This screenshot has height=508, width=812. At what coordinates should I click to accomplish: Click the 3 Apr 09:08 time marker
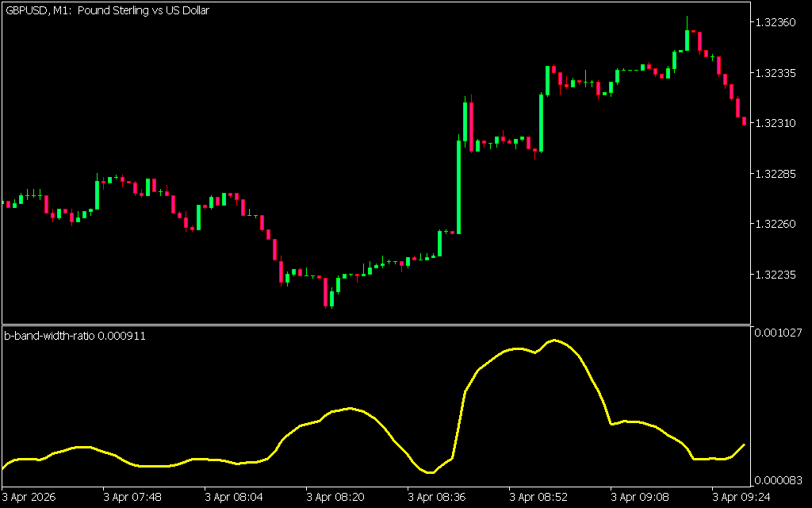pyautogui.click(x=640, y=497)
